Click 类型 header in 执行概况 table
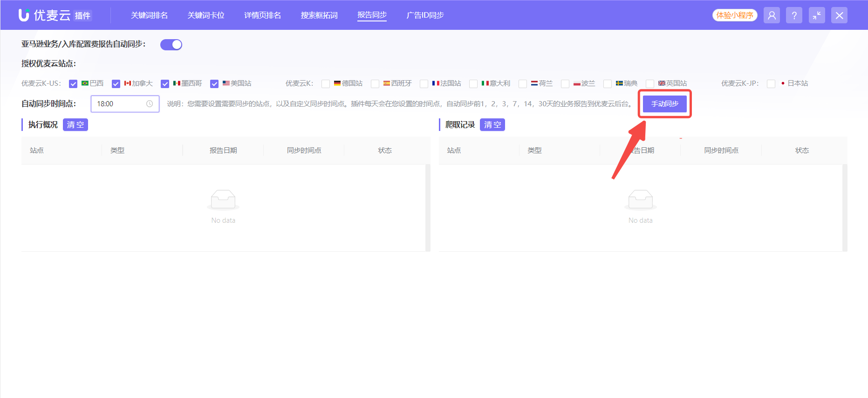 click(117, 151)
